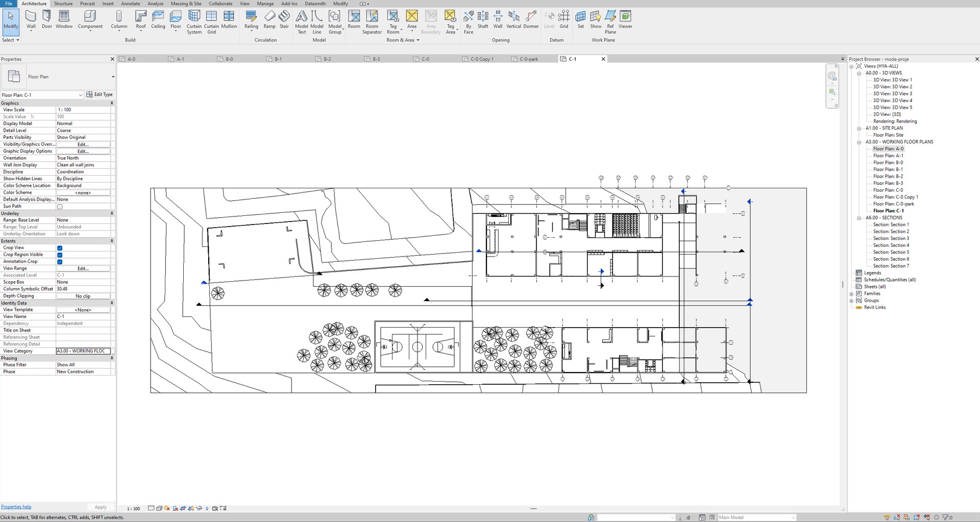Activate the Curtain Grid tool

211,22
